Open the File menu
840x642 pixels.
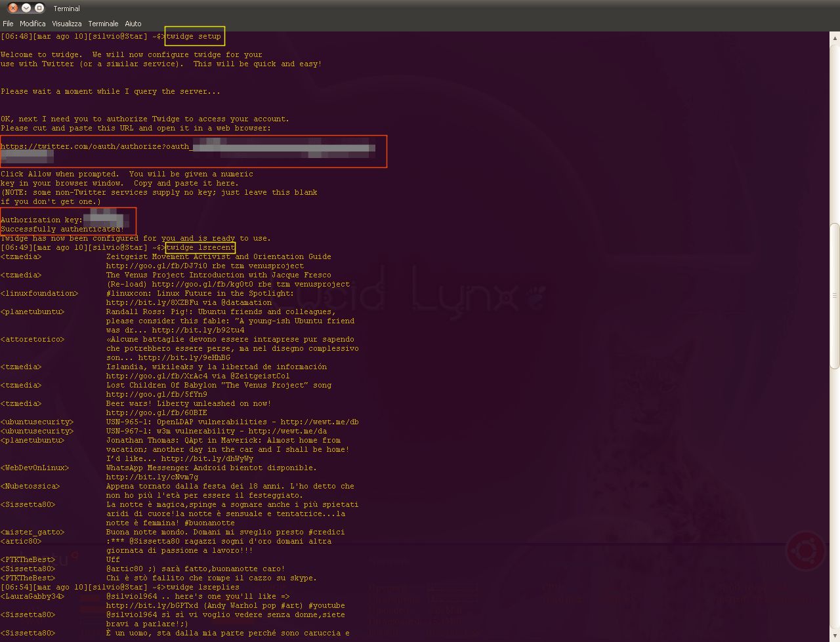[8, 24]
